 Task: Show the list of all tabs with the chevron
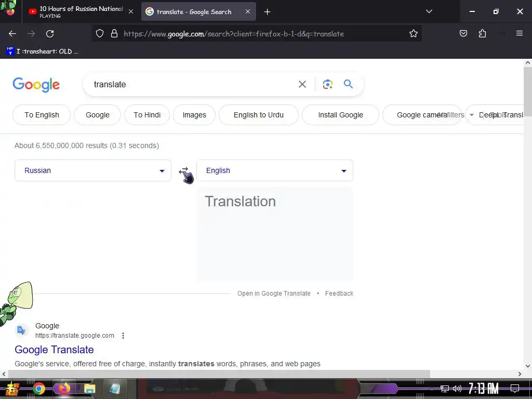point(429,11)
